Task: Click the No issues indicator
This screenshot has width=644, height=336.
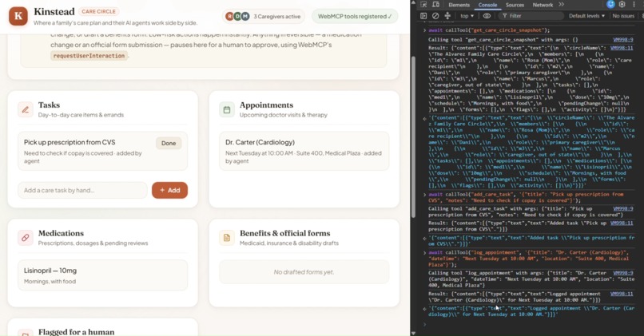Action: (x=623, y=16)
